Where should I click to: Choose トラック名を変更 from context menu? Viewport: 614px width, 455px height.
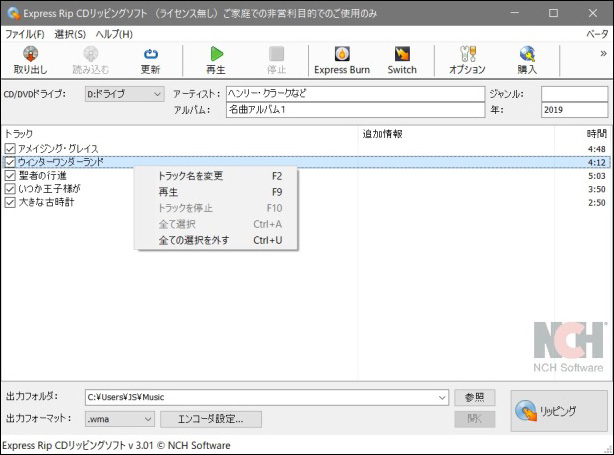click(x=216, y=176)
